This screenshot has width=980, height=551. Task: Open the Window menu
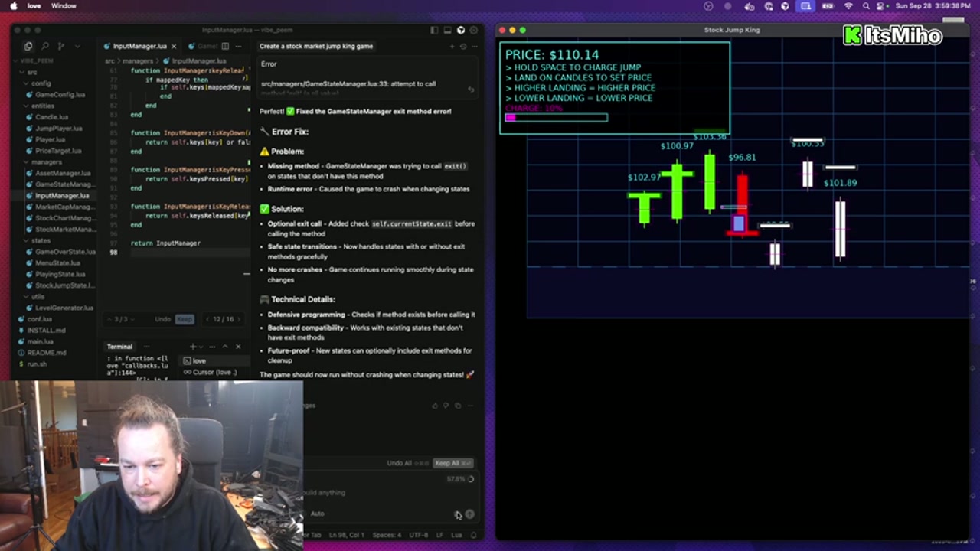click(x=64, y=6)
